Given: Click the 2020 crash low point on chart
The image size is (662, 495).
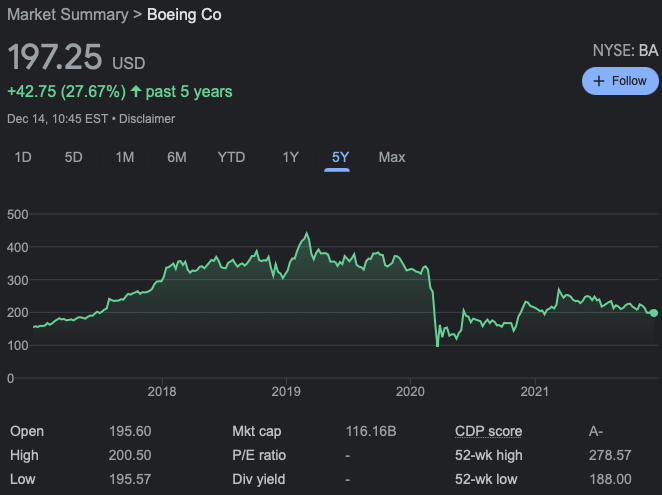Looking at the screenshot, I should click(437, 345).
